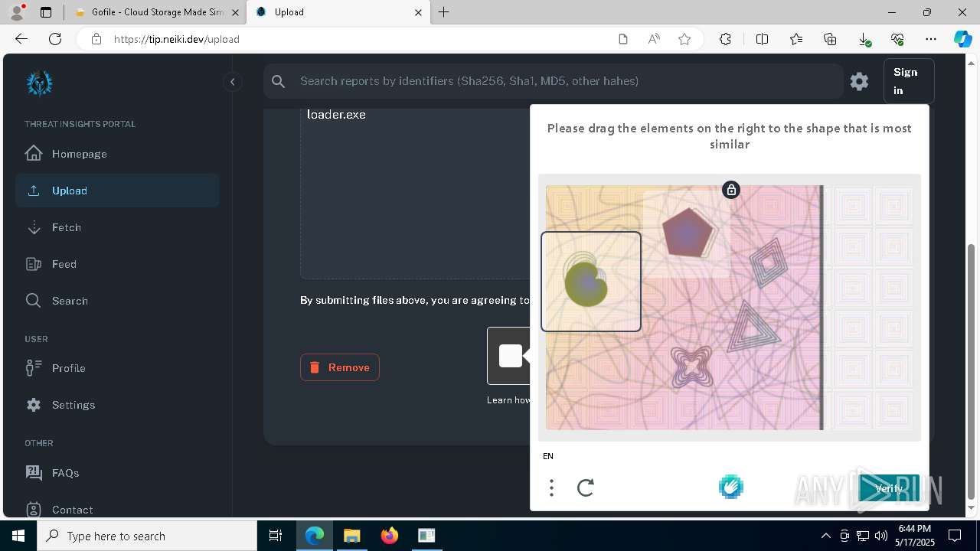
Task: Click the Sign in button
Action: click(908, 81)
